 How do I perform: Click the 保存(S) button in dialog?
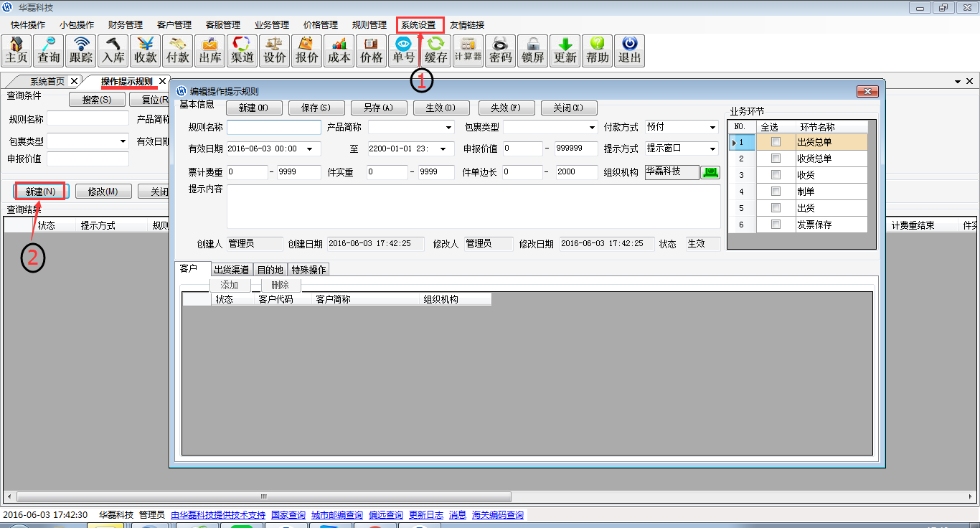[316, 108]
